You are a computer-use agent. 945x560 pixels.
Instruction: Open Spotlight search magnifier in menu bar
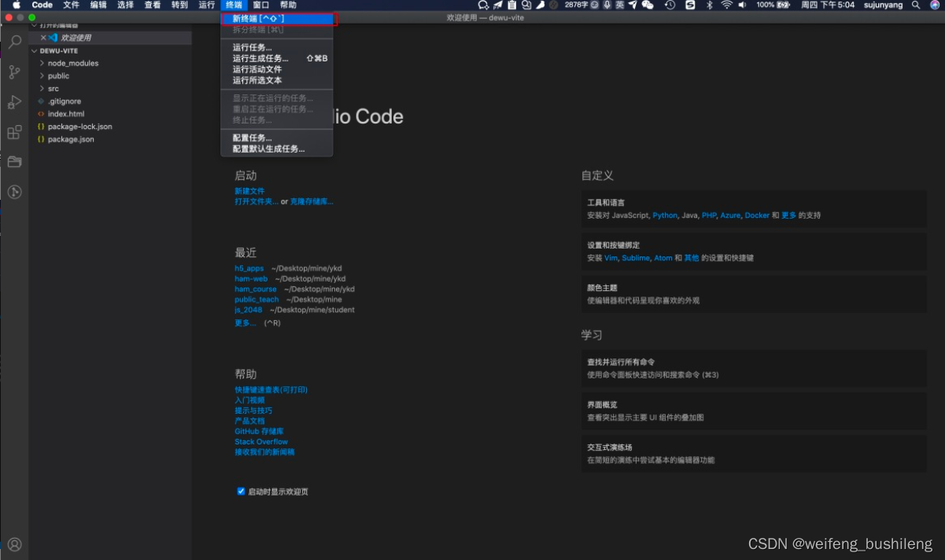tap(915, 5)
